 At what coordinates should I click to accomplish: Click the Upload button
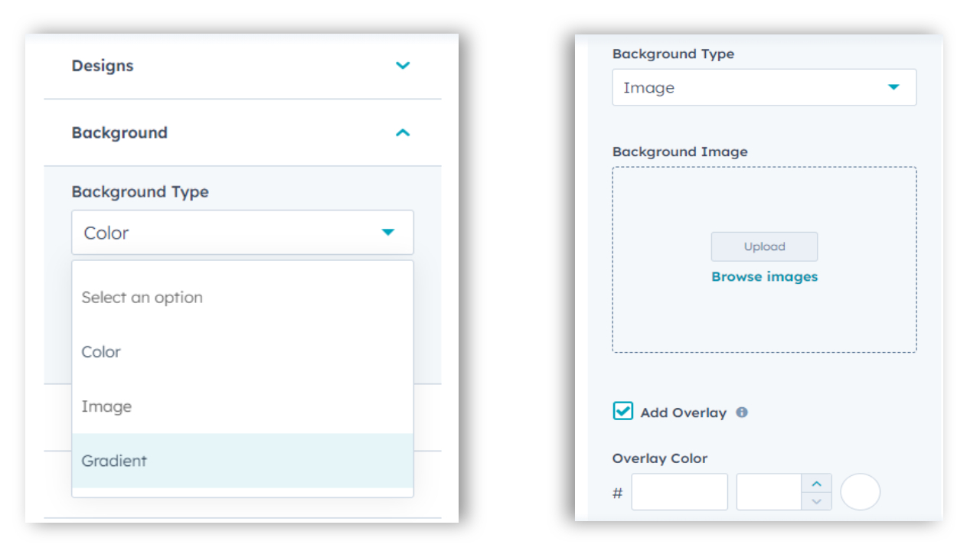click(764, 246)
